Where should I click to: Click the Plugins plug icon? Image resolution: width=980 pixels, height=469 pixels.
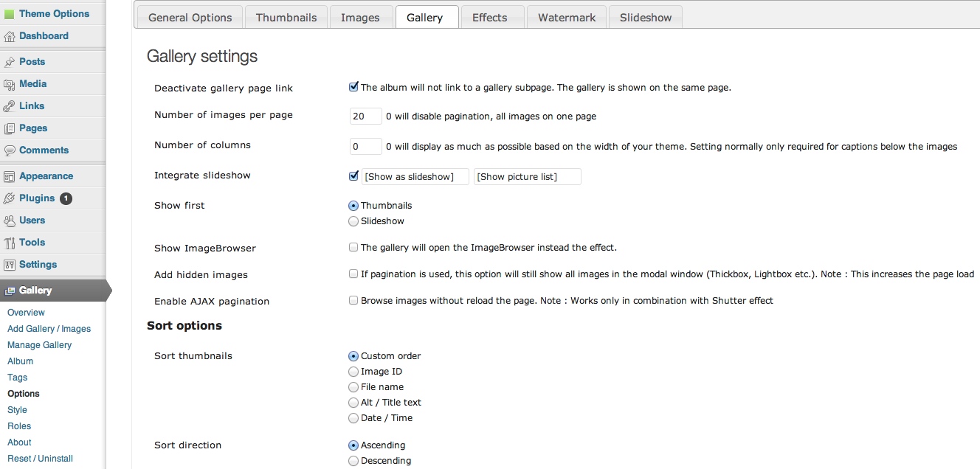(x=9, y=198)
